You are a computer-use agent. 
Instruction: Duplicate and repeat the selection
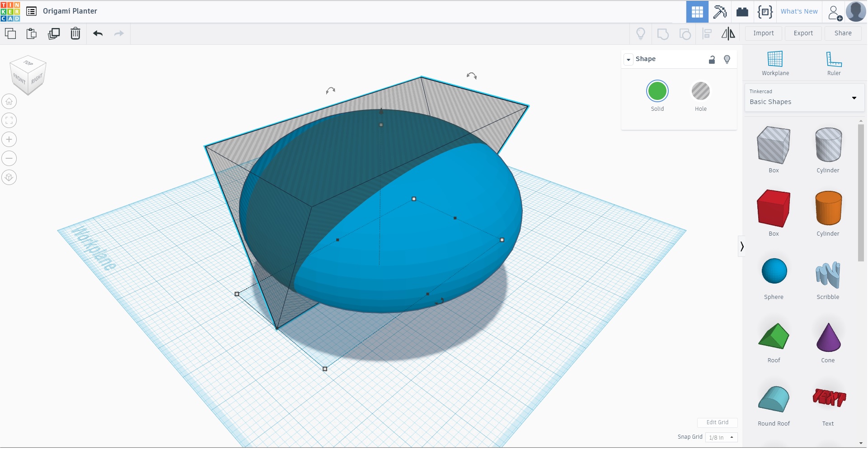coord(54,33)
